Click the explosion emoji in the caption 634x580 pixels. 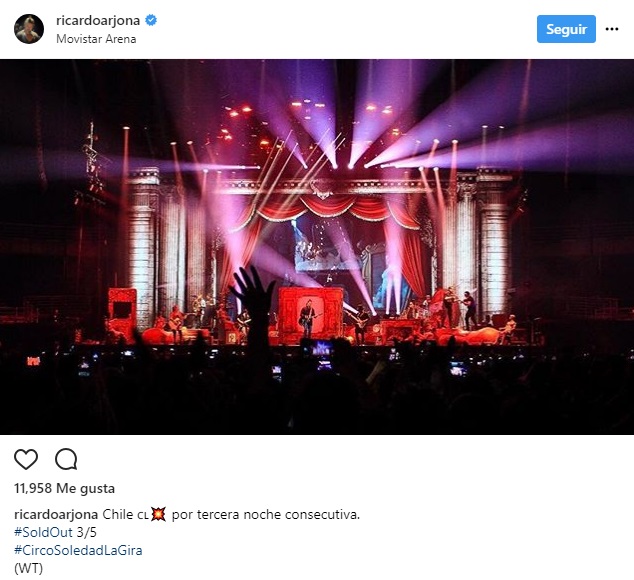click(x=158, y=515)
